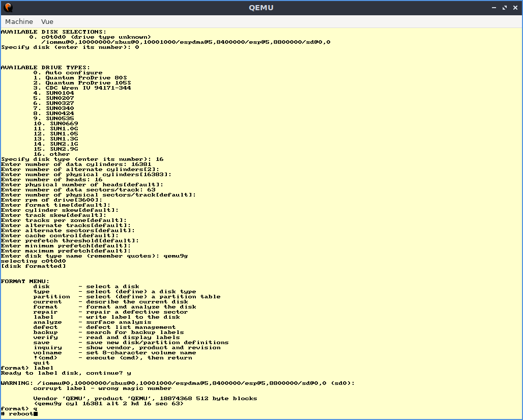Click drive type '4. SUN0104'
This screenshot has width=523, height=420.
point(54,93)
